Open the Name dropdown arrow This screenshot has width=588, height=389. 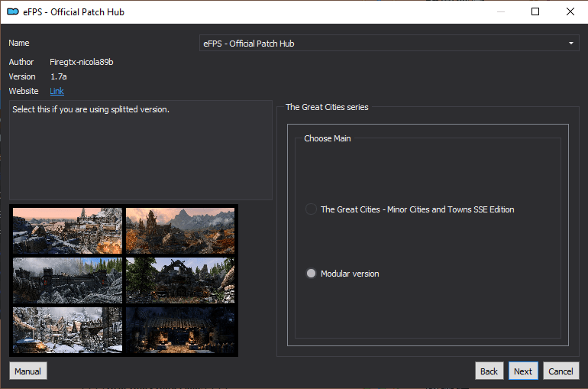[570, 43]
